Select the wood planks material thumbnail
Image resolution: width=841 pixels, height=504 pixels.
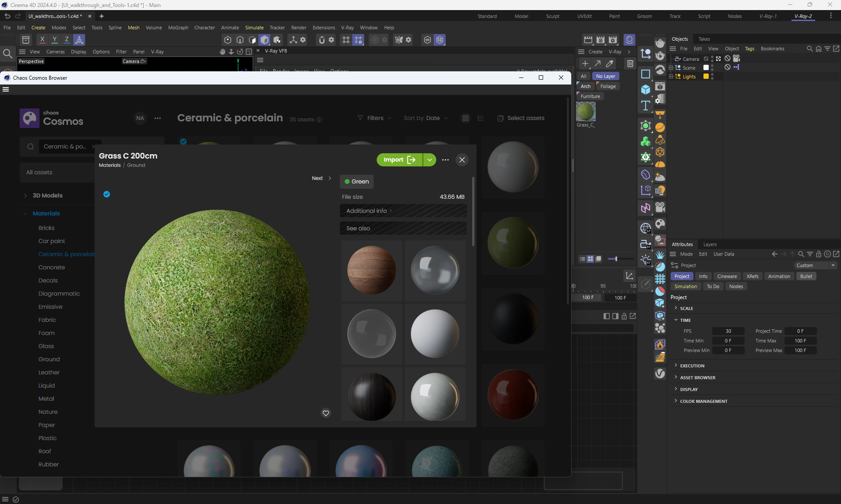(x=371, y=270)
